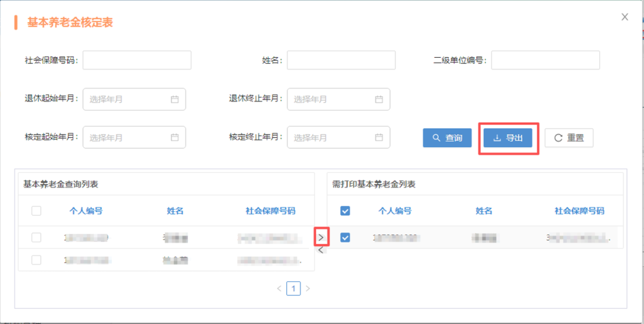Viewport: 644px width, 324px height.
Task: Move rows back left with the < arrow
Action: (x=321, y=250)
